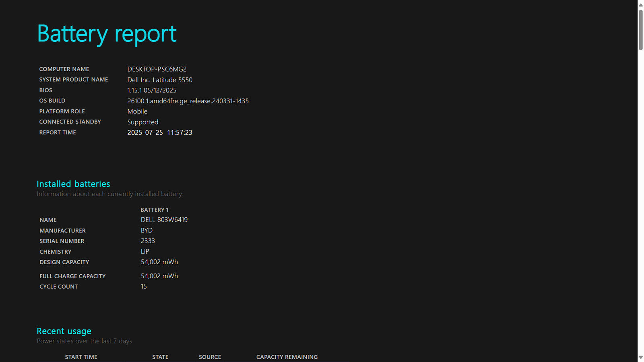Click the Battery report title
Viewport: 644px width, 362px height.
point(107,34)
